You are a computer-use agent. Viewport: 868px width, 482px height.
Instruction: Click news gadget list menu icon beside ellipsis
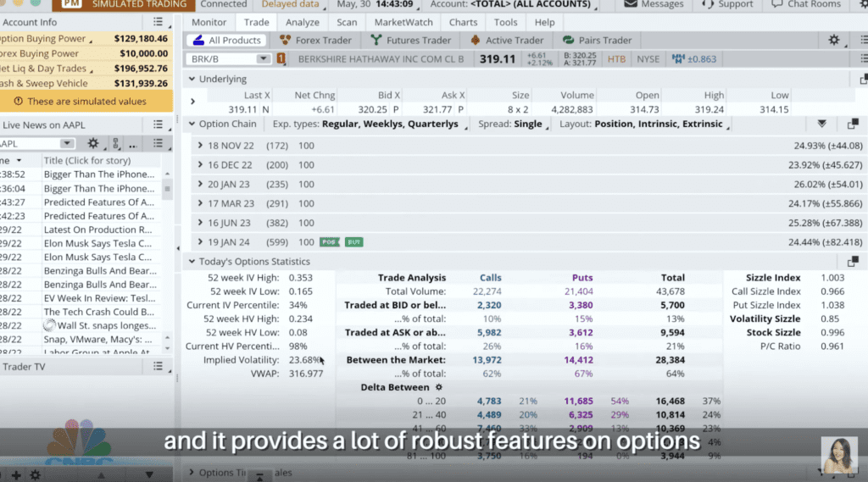tap(159, 143)
